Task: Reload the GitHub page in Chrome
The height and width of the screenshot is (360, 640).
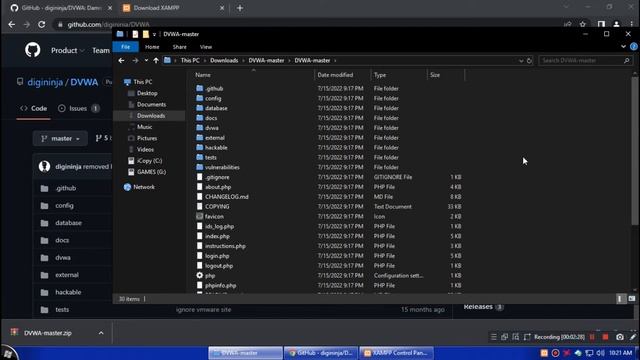Action: (x=42, y=24)
